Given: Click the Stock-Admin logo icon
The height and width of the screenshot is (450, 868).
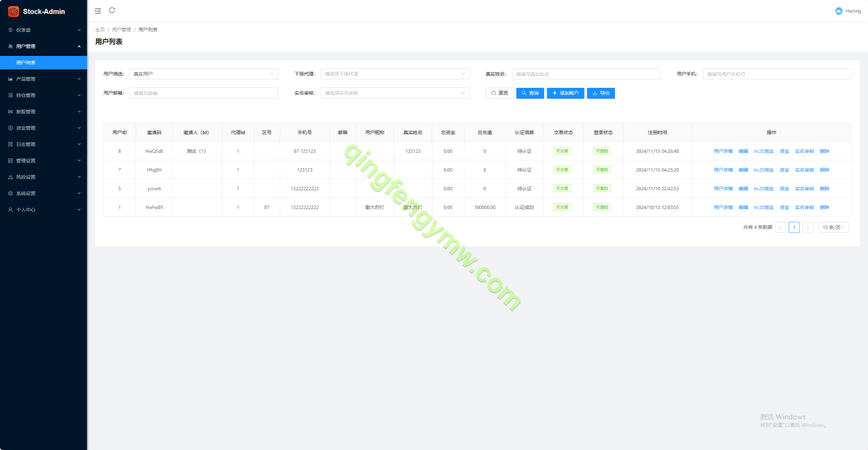Looking at the screenshot, I should pyautogui.click(x=14, y=12).
